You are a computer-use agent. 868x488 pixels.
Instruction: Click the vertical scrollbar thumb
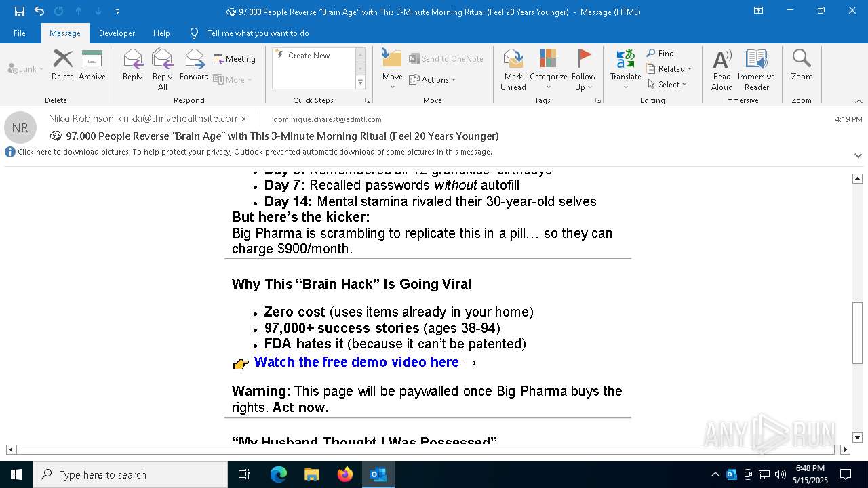click(x=857, y=333)
